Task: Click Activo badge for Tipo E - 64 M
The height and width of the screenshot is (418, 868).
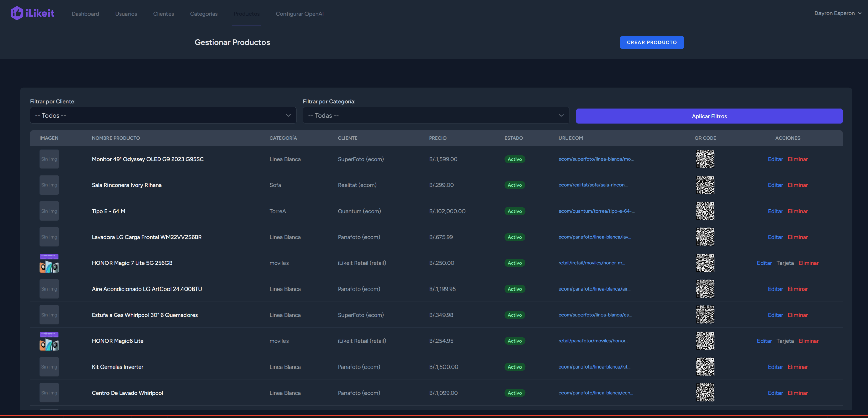Action: 514,211
